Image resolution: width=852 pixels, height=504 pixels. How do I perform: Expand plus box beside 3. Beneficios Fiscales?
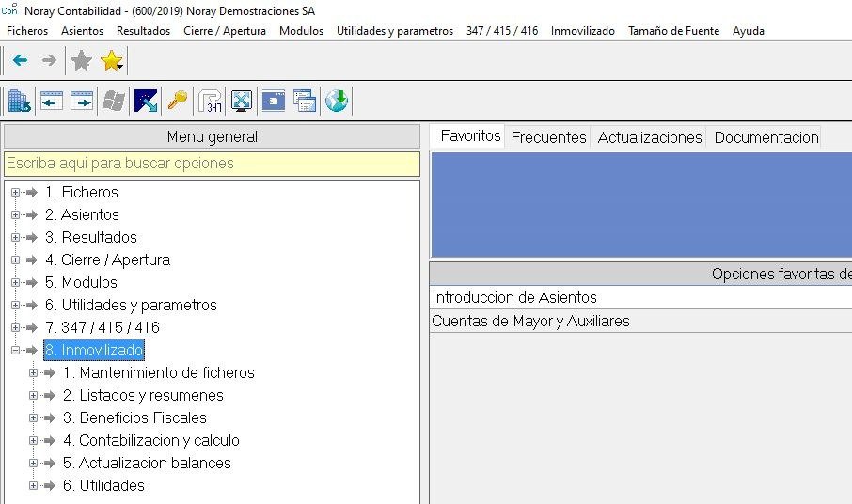[x=33, y=418]
